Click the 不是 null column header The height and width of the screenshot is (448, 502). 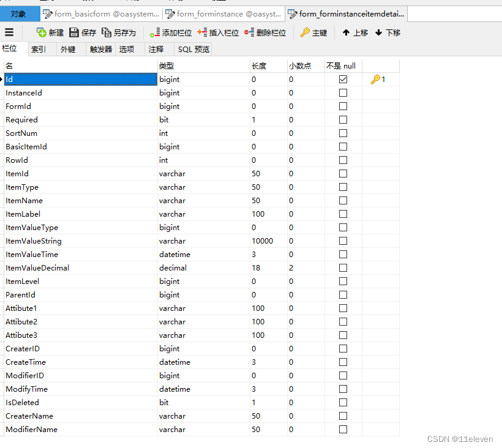tap(343, 66)
